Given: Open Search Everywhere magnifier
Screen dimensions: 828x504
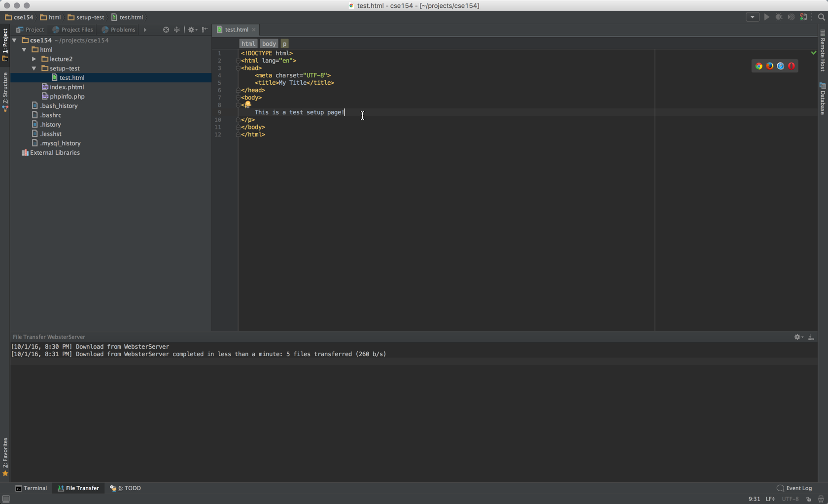Looking at the screenshot, I should point(821,17).
